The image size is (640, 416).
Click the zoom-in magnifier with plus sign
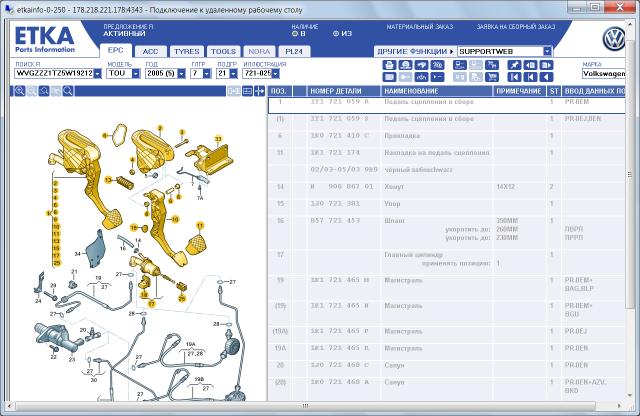(20, 91)
